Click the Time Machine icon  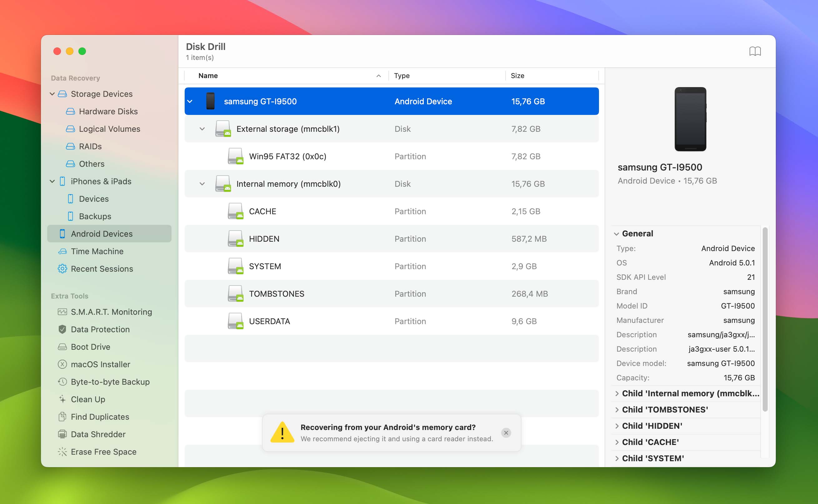point(62,251)
